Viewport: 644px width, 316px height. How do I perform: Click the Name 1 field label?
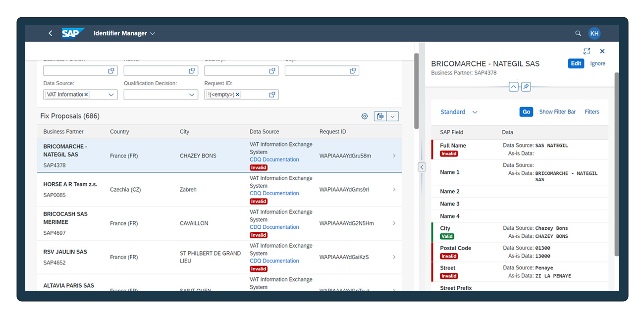(450, 172)
